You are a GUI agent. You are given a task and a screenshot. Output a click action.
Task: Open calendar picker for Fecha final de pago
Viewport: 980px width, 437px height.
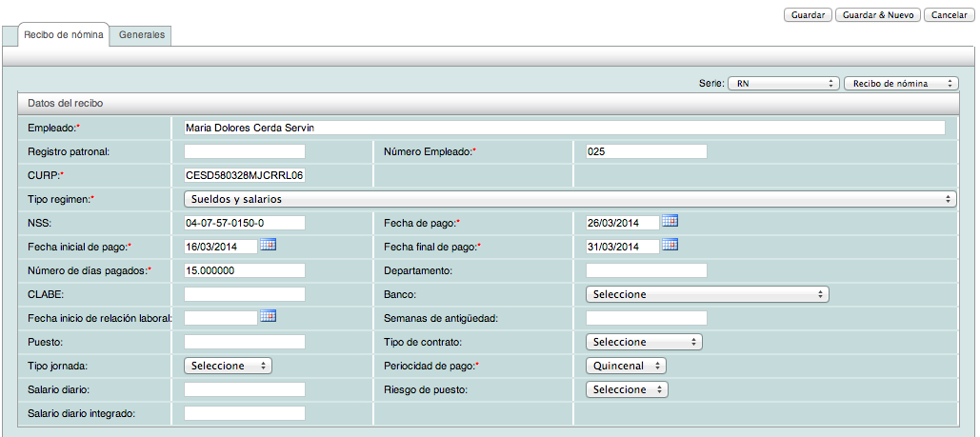point(670,245)
